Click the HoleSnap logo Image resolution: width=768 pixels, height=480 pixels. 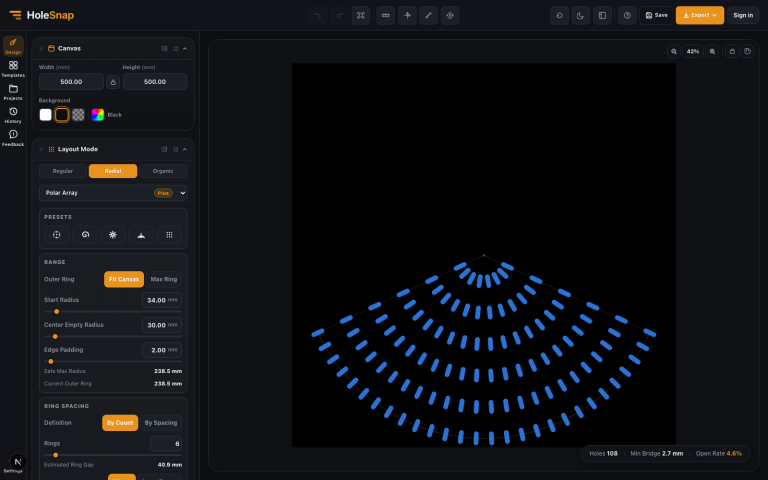[x=42, y=15]
